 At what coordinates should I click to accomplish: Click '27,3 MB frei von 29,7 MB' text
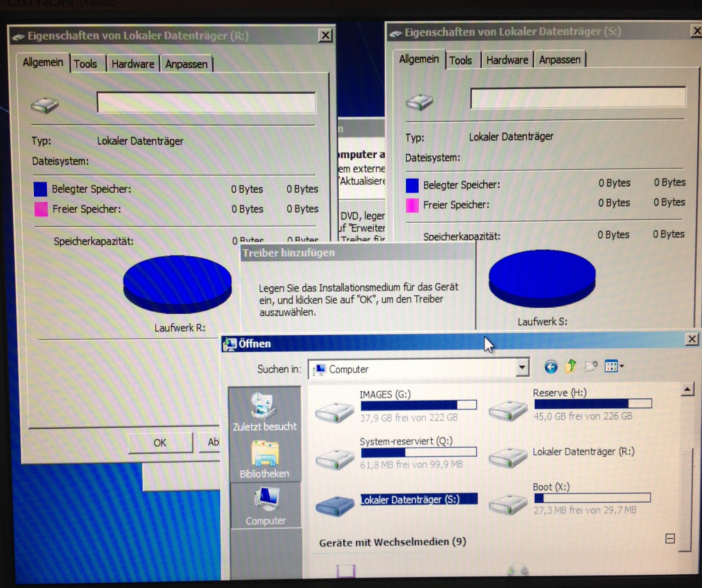coord(585,510)
